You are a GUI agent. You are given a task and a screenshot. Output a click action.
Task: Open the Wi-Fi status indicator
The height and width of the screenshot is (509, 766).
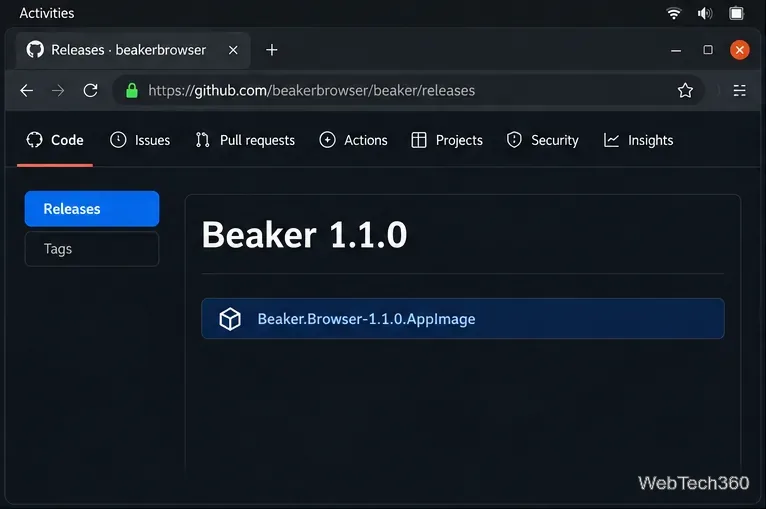pos(674,13)
